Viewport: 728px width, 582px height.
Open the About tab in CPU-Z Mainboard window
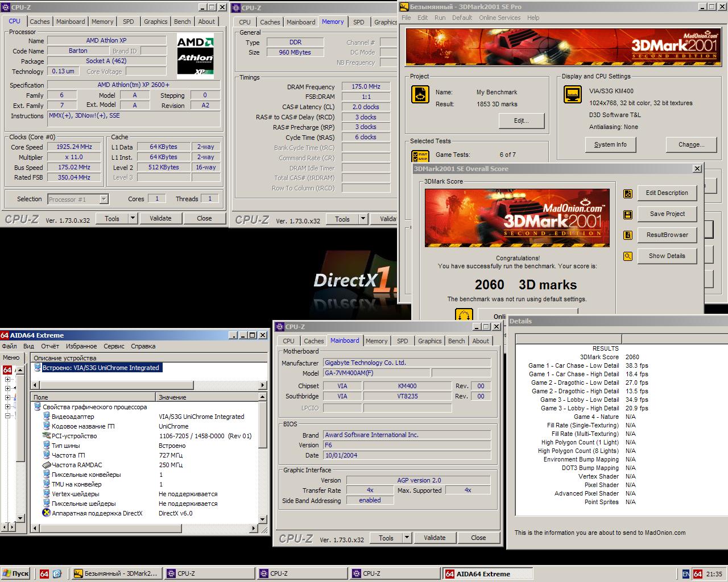481,341
